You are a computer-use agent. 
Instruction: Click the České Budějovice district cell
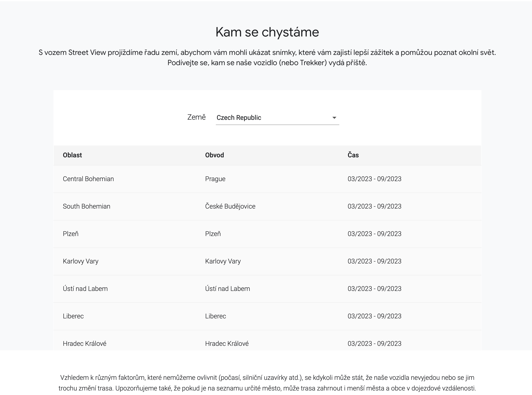230,206
